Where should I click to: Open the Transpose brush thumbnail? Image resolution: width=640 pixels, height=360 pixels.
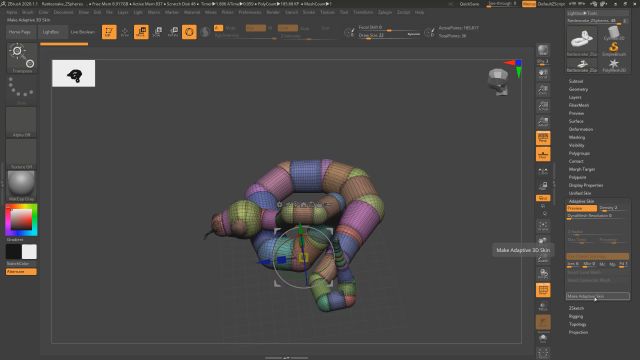pyautogui.click(x=21, y=58)
